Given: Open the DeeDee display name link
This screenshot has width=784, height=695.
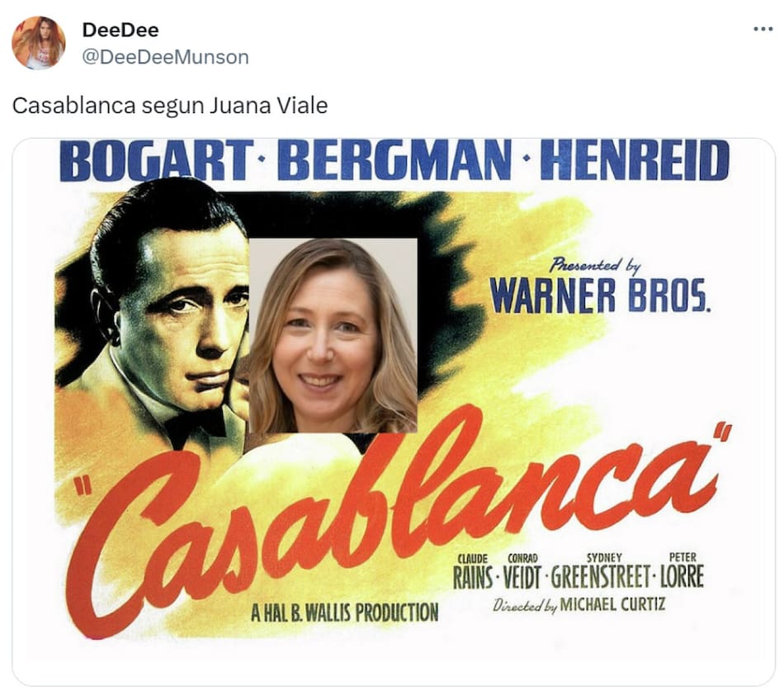Looking at the screenshot, I should pyautogui.click(x=120, y=30).
